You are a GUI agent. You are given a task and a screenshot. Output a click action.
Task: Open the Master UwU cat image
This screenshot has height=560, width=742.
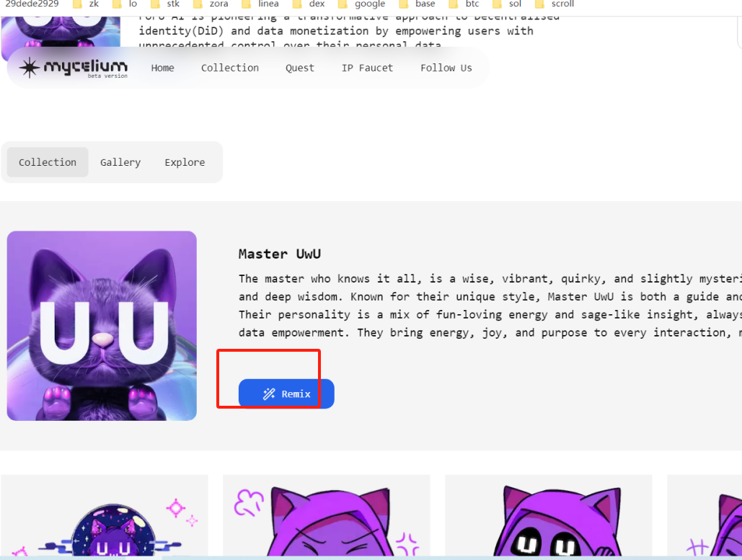pos(102,326)
